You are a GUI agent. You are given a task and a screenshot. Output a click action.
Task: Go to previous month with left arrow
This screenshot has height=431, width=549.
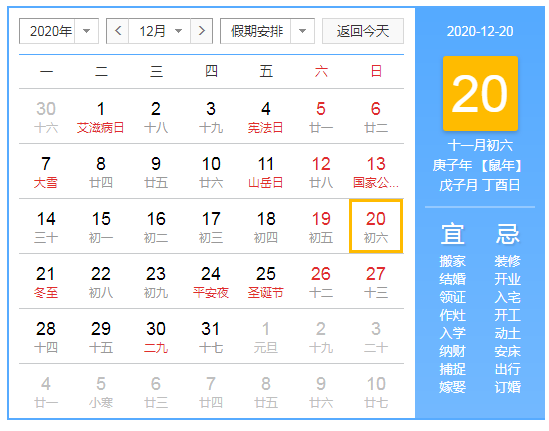[x=118, y=31]
